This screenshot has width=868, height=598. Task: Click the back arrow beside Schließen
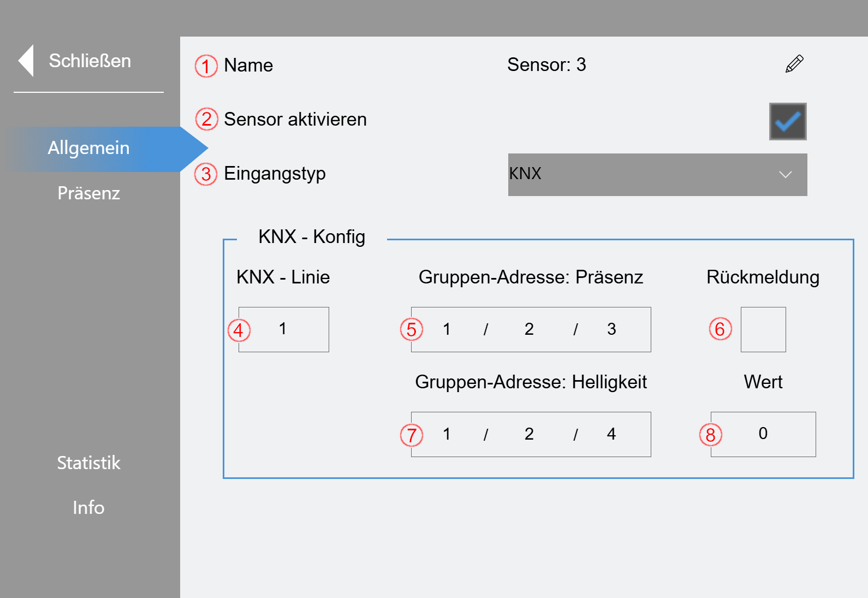point(26,61)
